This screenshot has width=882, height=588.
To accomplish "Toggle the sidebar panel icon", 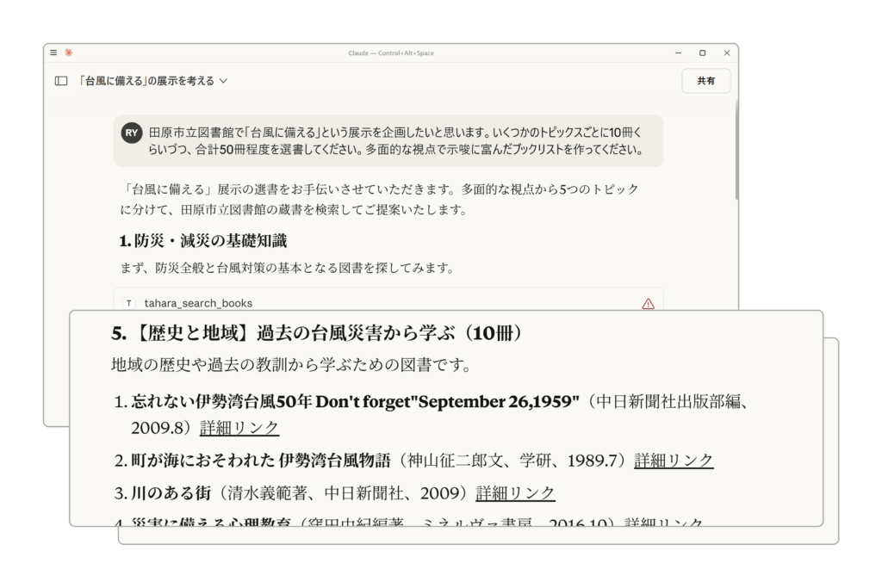I will coord(61,81).
